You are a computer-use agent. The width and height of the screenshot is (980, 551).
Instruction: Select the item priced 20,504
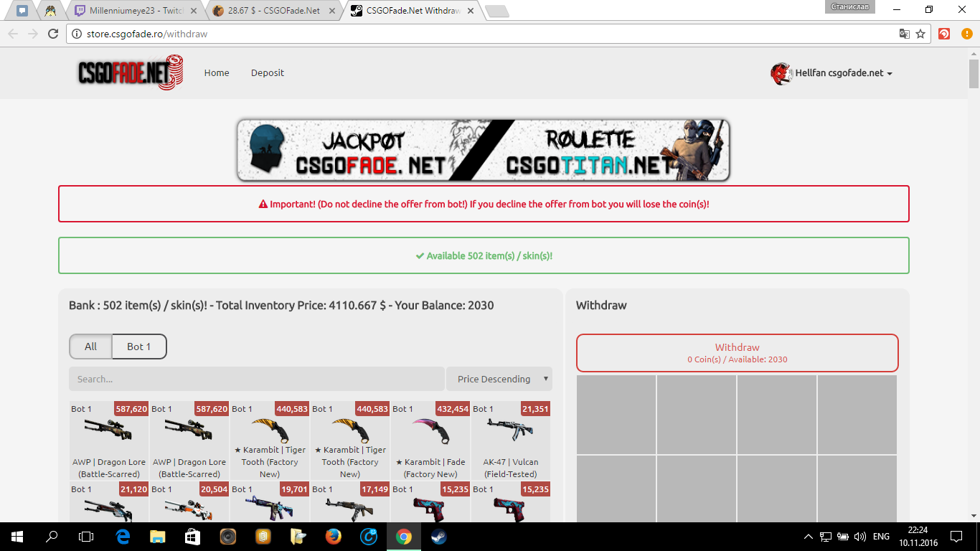189,502
